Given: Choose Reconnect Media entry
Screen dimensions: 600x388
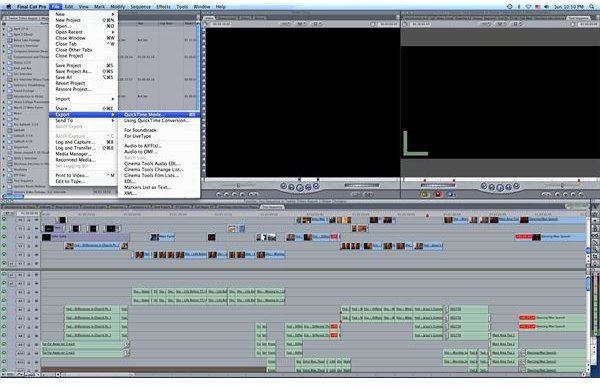Looking at the screenshot, I should pyautogui.click(x=83, y=160).
